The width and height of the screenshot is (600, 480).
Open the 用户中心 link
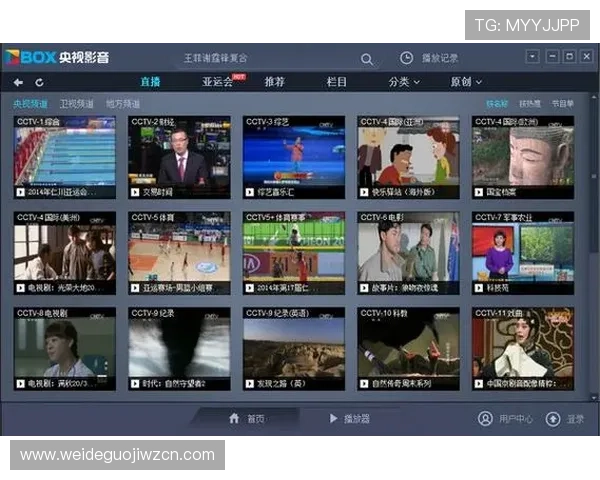516,419
